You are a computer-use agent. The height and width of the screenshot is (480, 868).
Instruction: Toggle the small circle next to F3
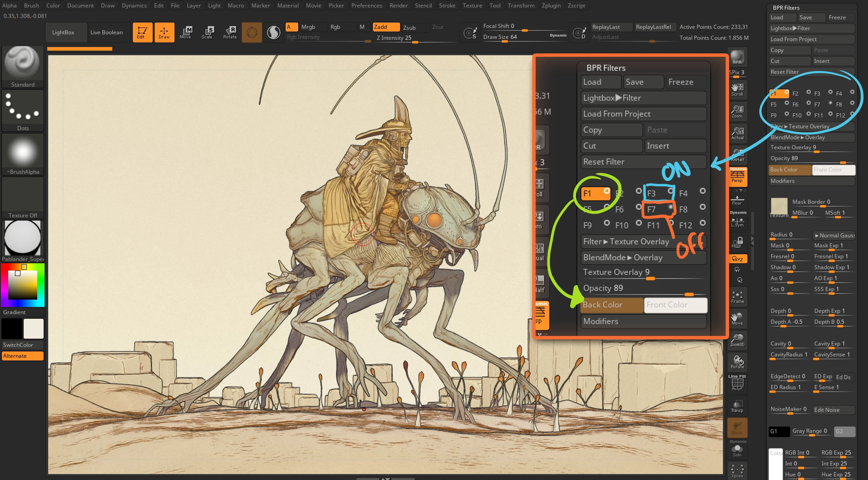click(x=830, y=92)
